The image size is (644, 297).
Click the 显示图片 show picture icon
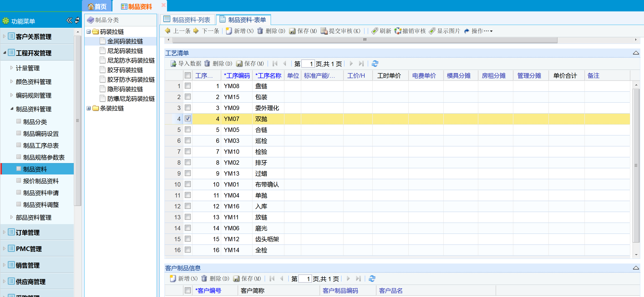point(432,31)
